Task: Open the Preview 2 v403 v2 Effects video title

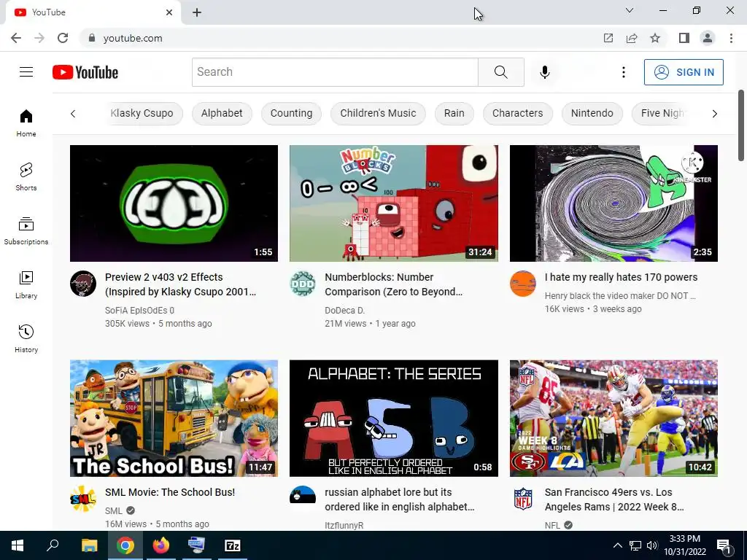Action: (x=181, y=284)
